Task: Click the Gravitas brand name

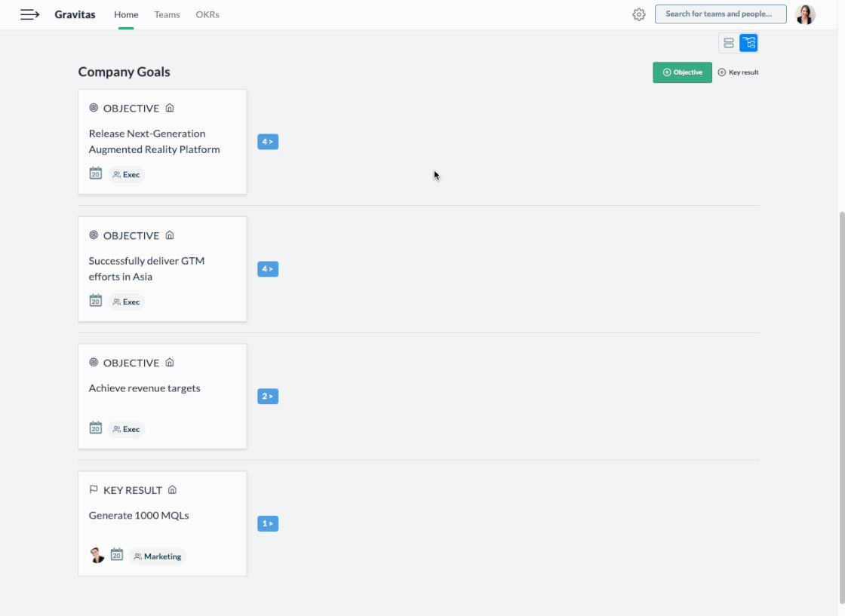Action: [x=75, y=14]
